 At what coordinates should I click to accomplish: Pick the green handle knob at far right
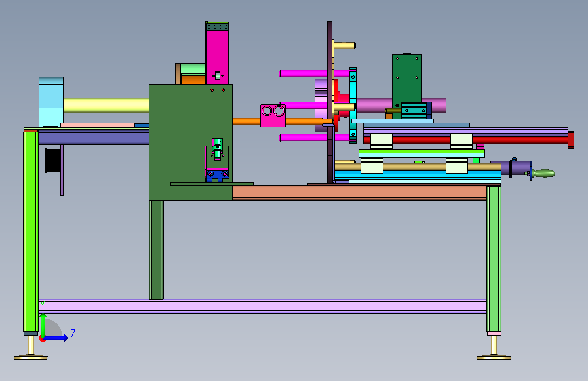point(544,174)
